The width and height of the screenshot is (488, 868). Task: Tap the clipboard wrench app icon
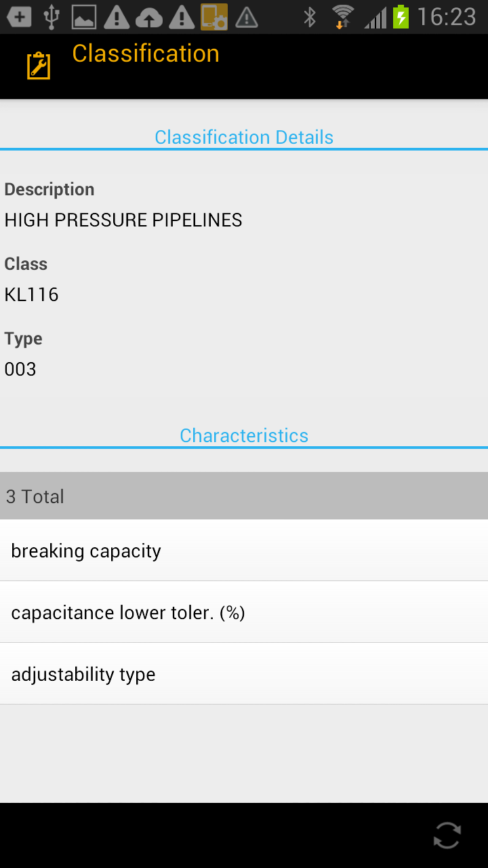(39, 66)
